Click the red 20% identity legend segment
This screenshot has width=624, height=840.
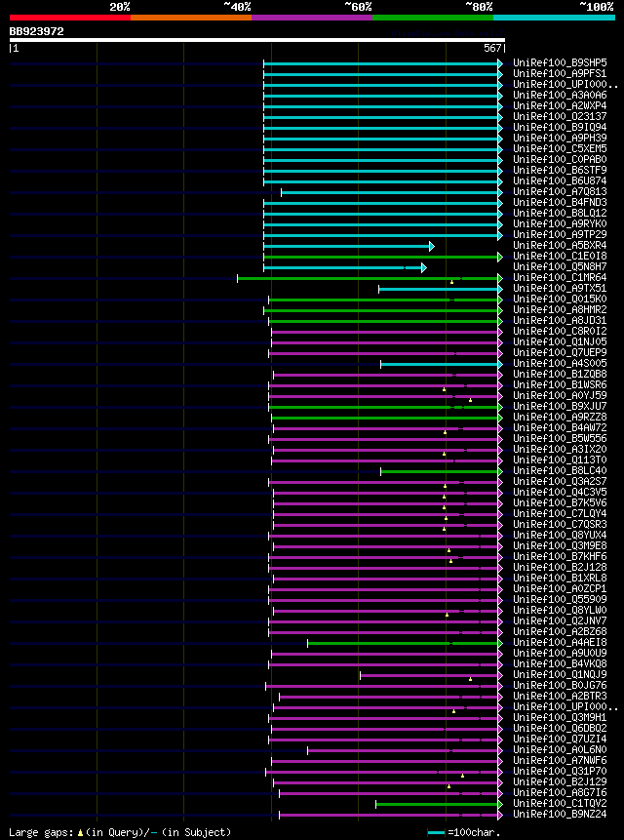(x=70, y=18)
